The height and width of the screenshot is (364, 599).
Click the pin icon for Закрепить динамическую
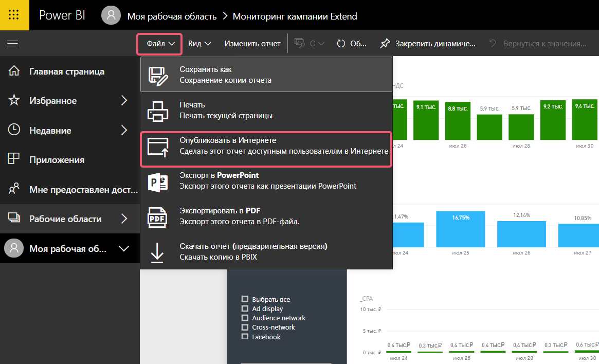pos(385,44)
